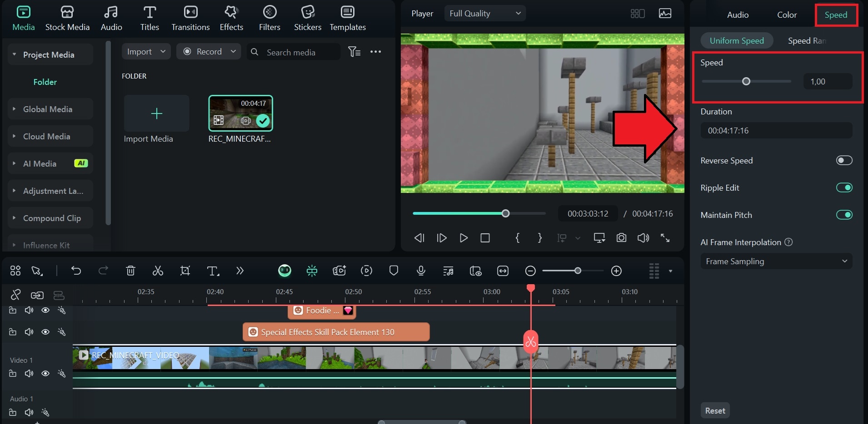868x424 pixels.
Task: Expand the Cloud Media section
Action: coord(14,136)
